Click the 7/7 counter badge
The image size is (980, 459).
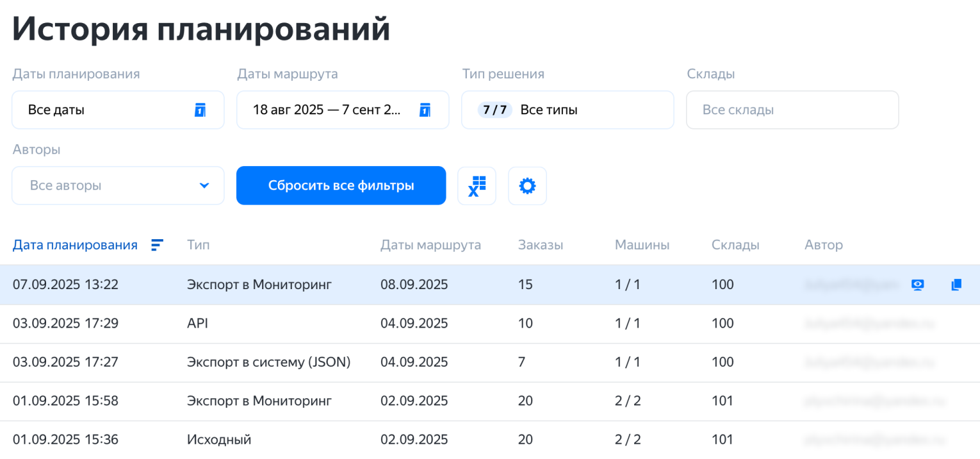494,110
